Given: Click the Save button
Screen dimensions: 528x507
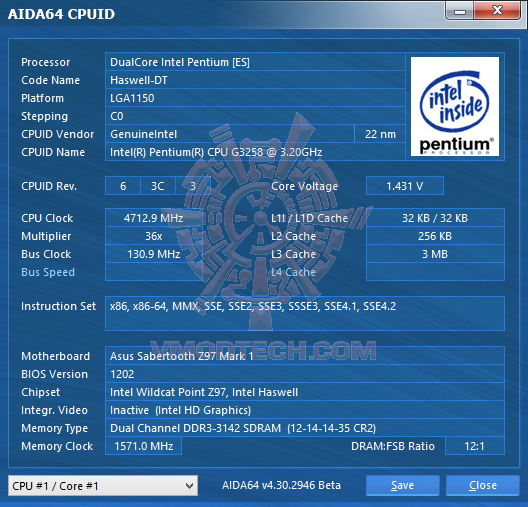Looking at the screenshot, I should pyautogui.click(x=402, y=485).
